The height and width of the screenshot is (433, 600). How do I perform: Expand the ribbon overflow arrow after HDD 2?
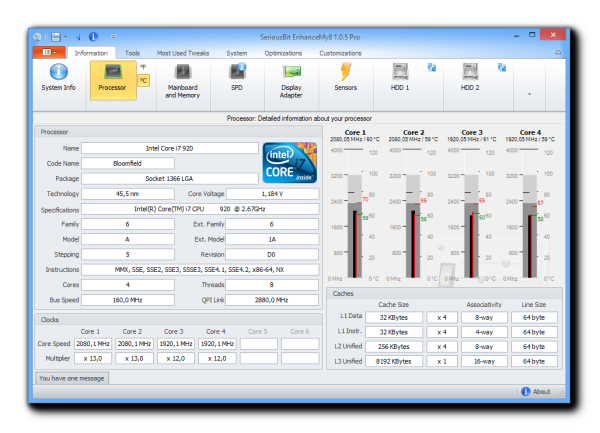(530, 94)
